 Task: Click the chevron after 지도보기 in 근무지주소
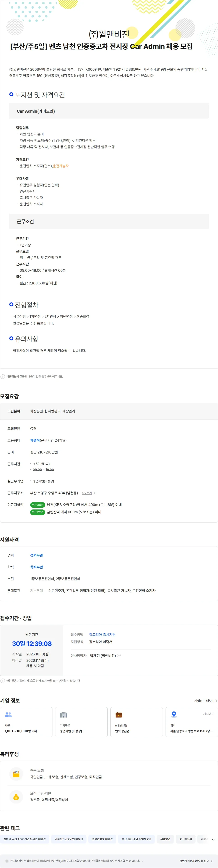coord(94,493)
